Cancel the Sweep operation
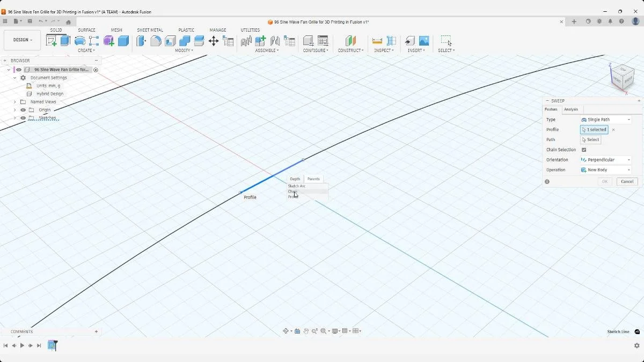 [626, 181]
